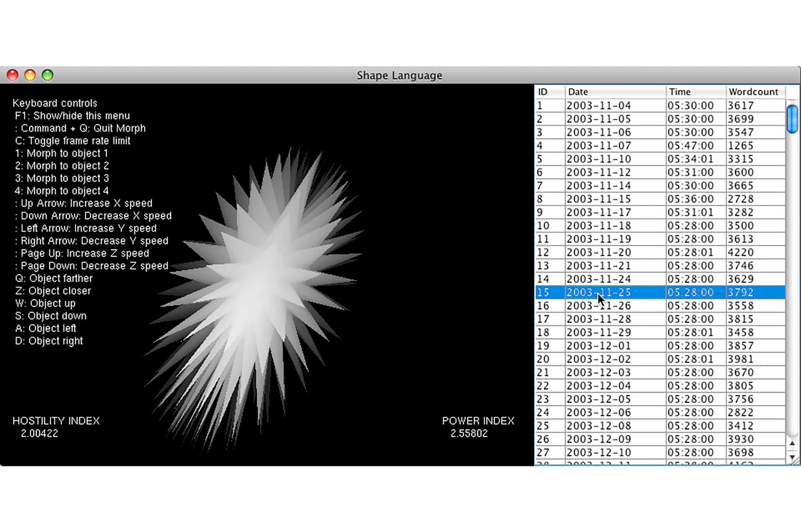Select row ID 12 dated 2003-11-20
Image resolution: width=801 pixels, height=532 pixels.
598,253
